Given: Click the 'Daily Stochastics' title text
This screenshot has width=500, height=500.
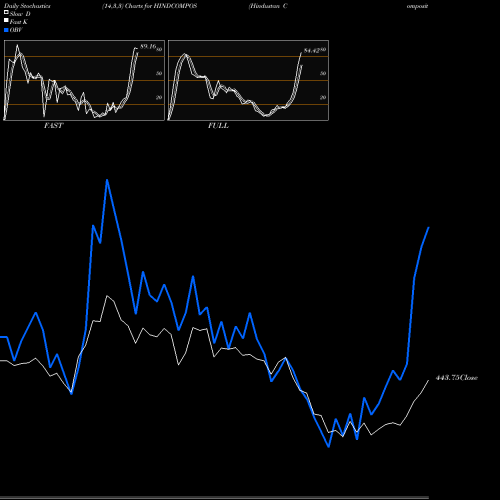Looking at the screenshot, I should point(27,6).
